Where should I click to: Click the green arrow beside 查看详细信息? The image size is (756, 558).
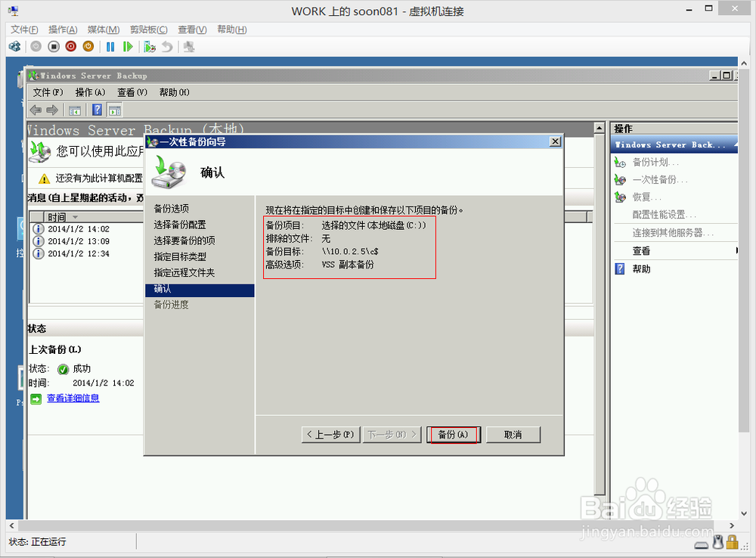point(36,399)
